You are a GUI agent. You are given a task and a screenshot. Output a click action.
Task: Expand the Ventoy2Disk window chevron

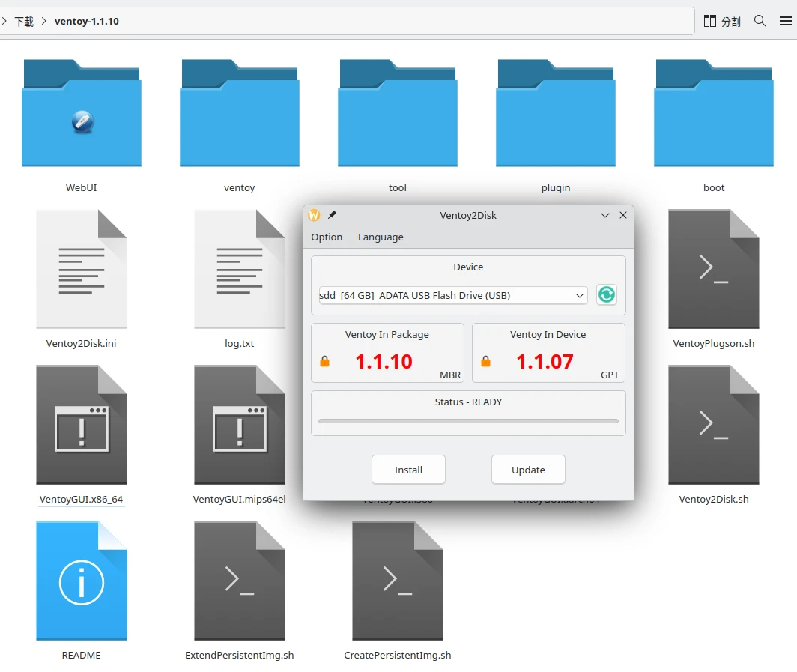[x=605, y=215]
